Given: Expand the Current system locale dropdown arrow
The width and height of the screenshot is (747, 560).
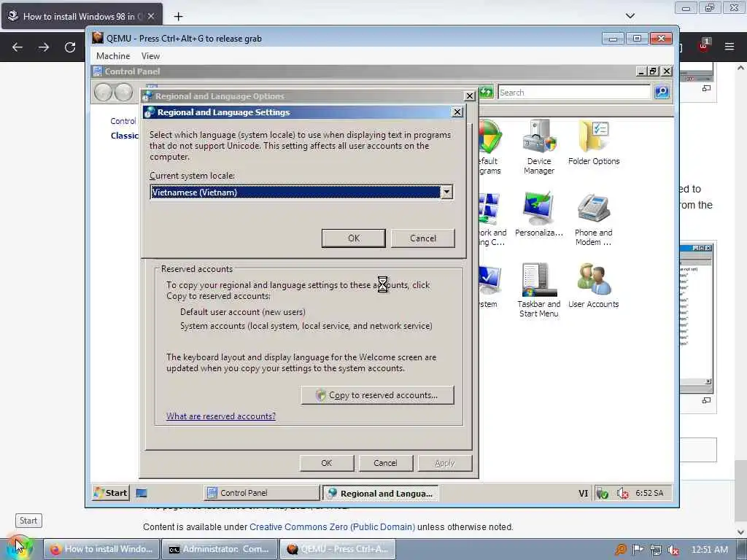Looking at the screenshot, I should coord(446,192).
